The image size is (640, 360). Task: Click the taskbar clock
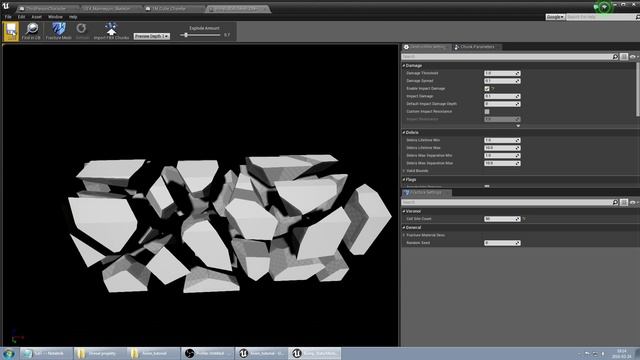622,353
